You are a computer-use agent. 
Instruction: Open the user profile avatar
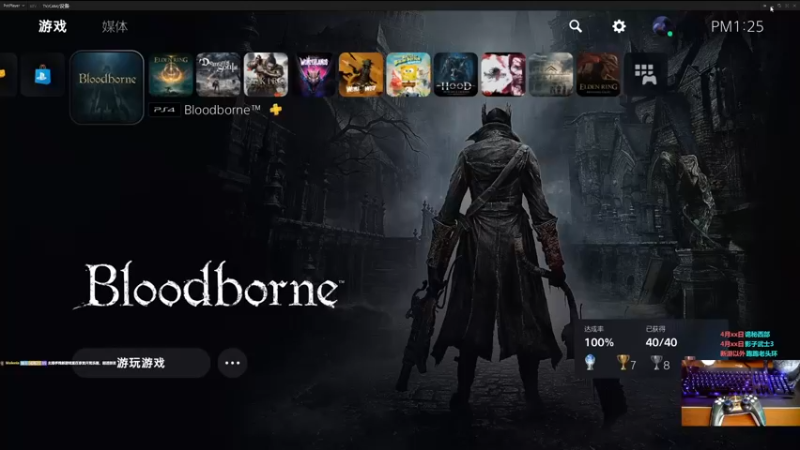(662, 26)
